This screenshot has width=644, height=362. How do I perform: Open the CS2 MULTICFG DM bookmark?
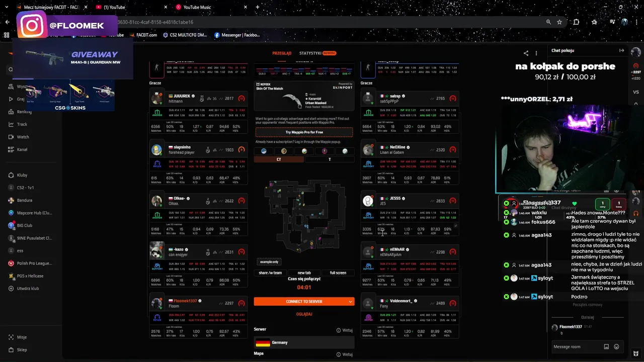tap(185, 35)
